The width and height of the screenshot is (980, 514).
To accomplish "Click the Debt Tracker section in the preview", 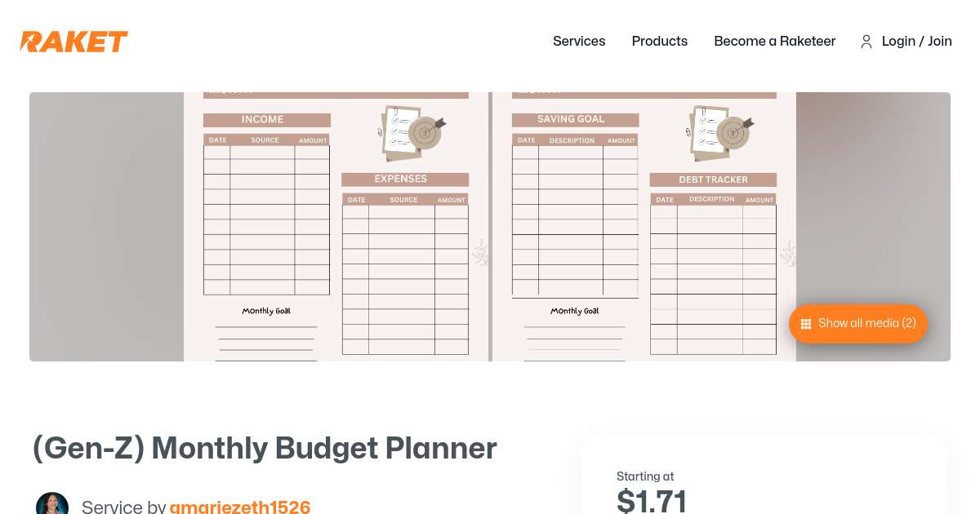I will click(x=712, y=179).
